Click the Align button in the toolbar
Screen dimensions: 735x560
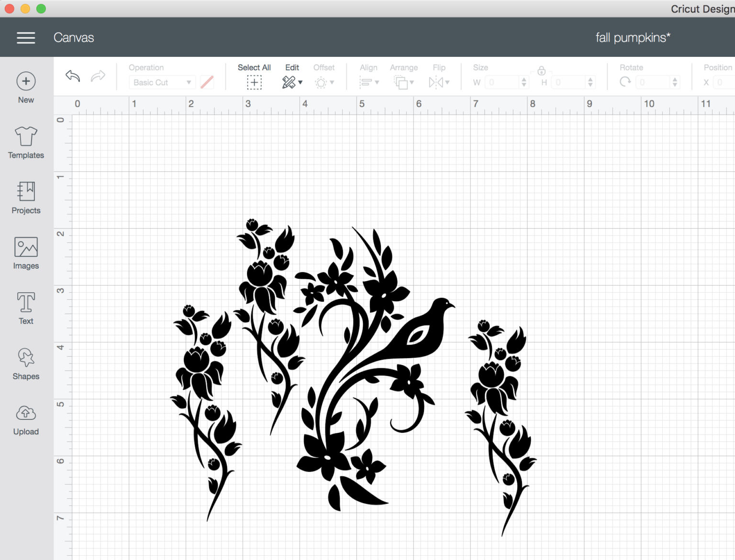(368, 82)
